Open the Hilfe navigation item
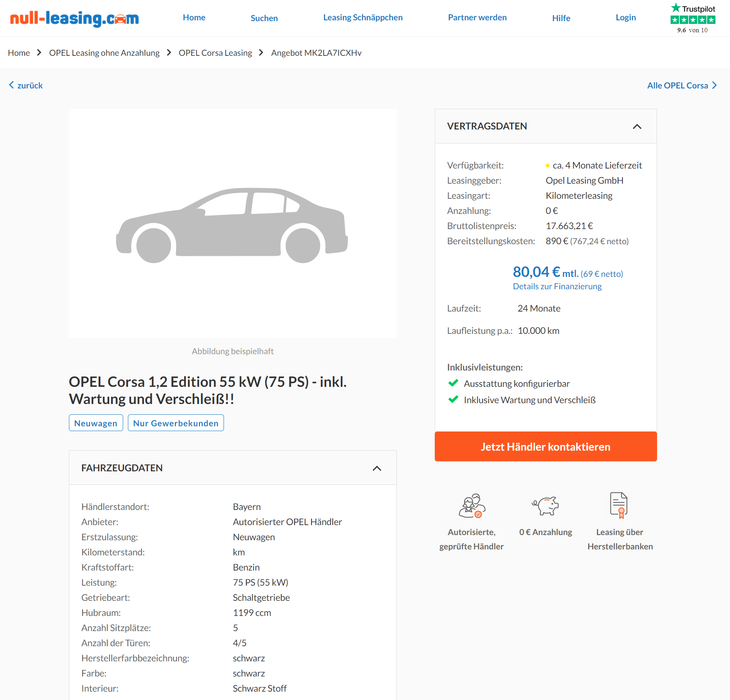Image resolution: width=730 pixels, height=700 pixels. (x=561, y=18)
